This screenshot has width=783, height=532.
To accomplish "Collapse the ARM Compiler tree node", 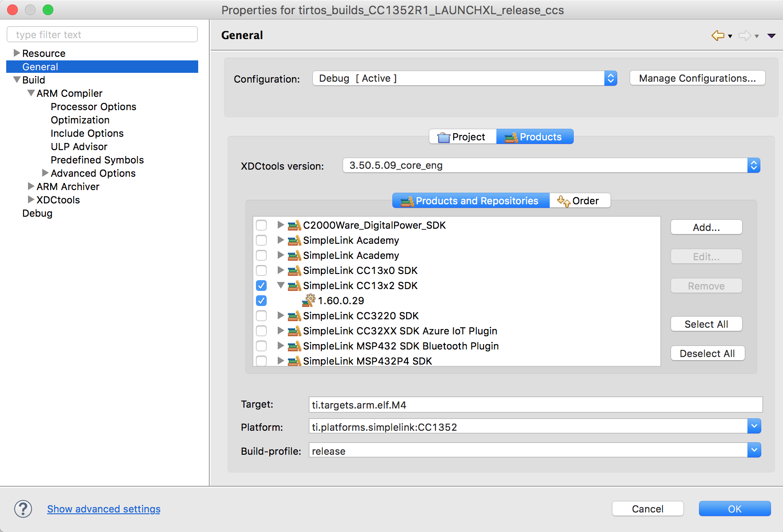I will pyautogui.click(x=31, y=93).
